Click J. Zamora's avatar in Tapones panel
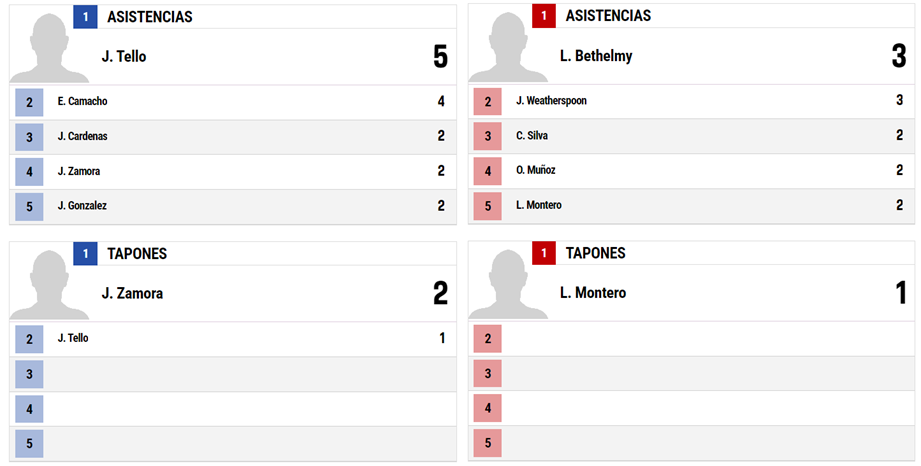Image resolution: width=921 pixels, height=466 pixels. click(49, 285)
